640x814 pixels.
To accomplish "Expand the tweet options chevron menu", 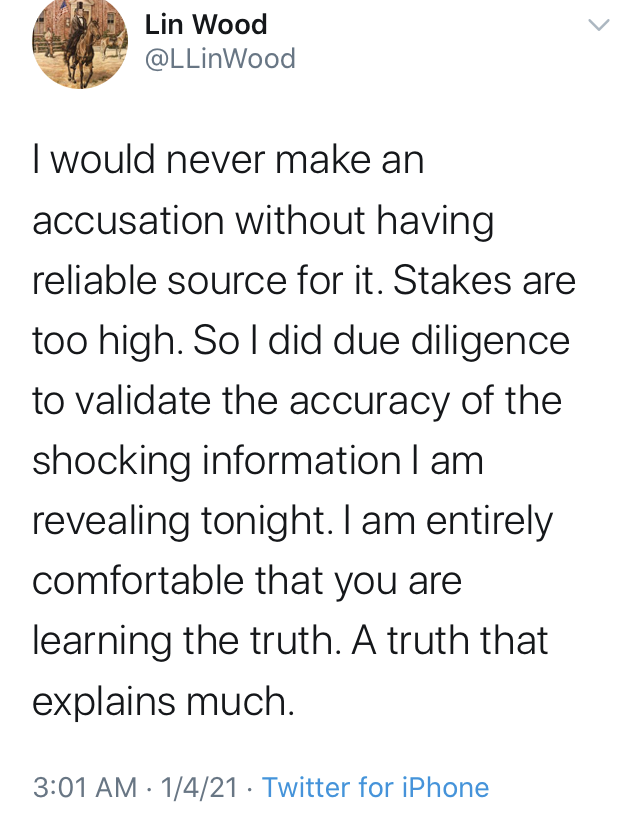I will click(598, 24).
